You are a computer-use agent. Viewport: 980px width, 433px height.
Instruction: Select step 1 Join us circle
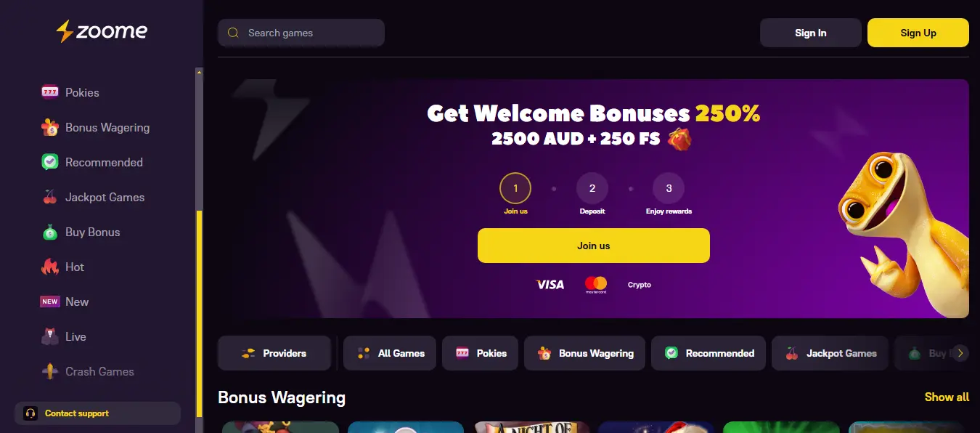(x=515, y=189)
